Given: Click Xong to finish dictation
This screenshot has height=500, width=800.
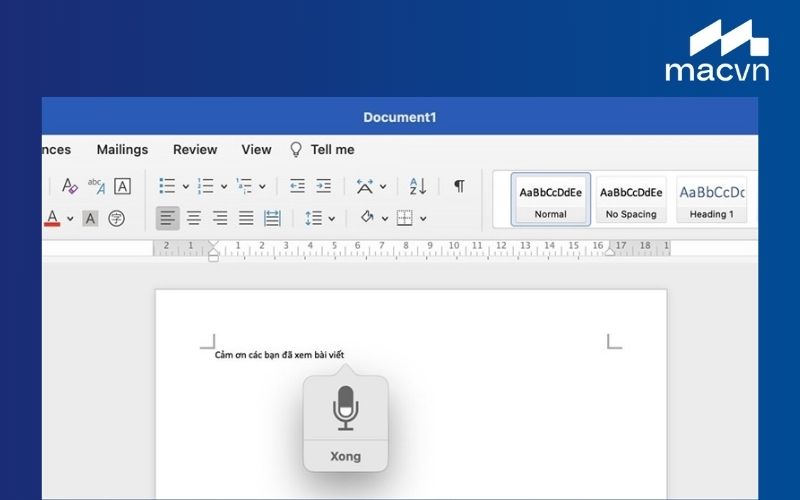Looking at the screenshot, I should (x=345, y=456).
